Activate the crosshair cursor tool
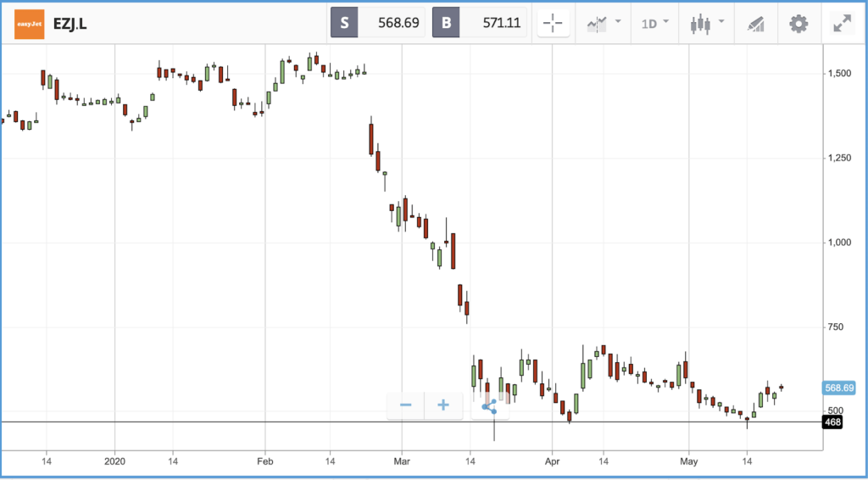This screenshot has height=480, width=868. (553, 23)
